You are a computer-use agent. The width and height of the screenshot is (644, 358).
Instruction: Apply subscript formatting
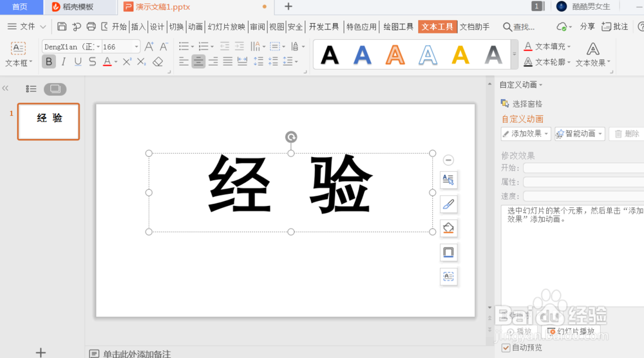coord(141,62)
